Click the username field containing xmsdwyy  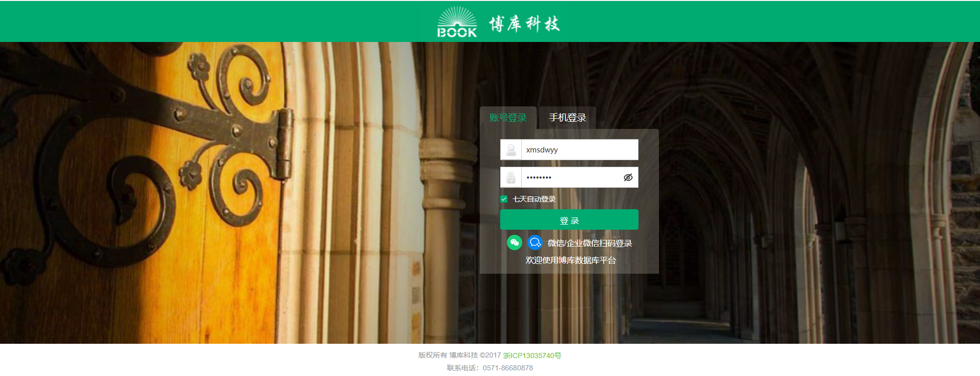click(580, 150)
